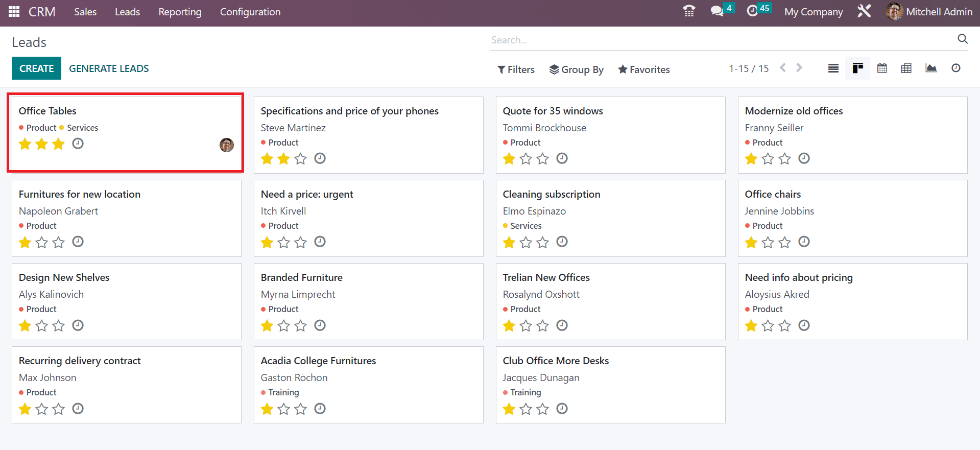This screenshot has height=450, width=980.
Task: Open the Reporting menu
Action: 180,12
